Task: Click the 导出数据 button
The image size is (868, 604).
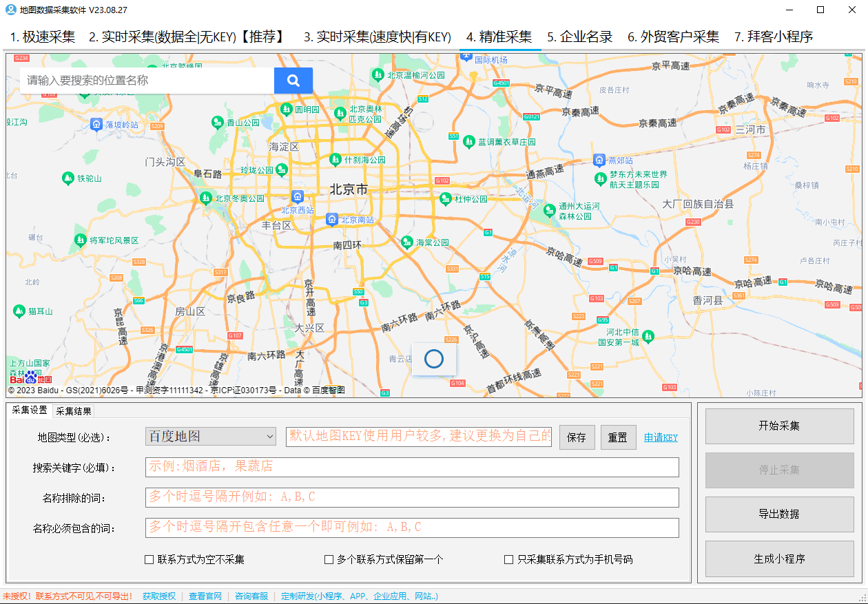Action: click(x=779, y=514)
